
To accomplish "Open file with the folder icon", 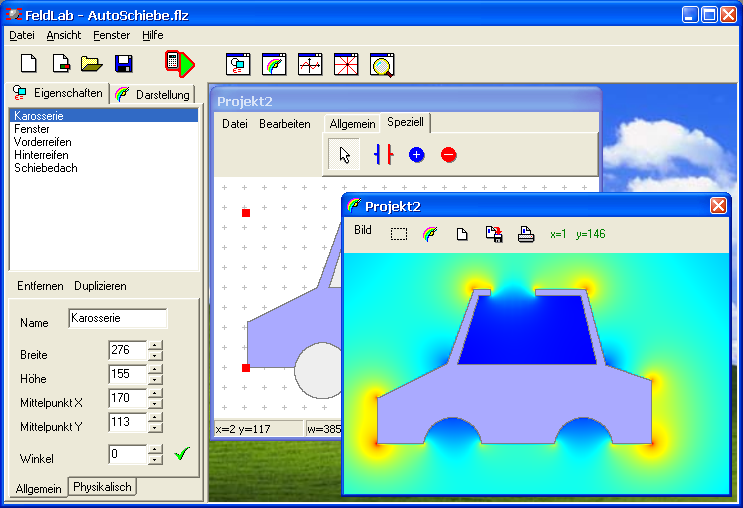I will click(x=91, y=64).
